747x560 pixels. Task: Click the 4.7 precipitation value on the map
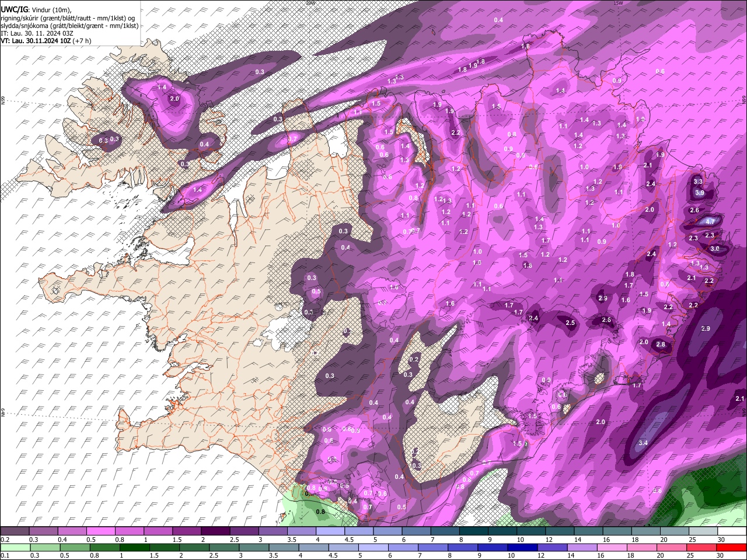pos(710,222)
